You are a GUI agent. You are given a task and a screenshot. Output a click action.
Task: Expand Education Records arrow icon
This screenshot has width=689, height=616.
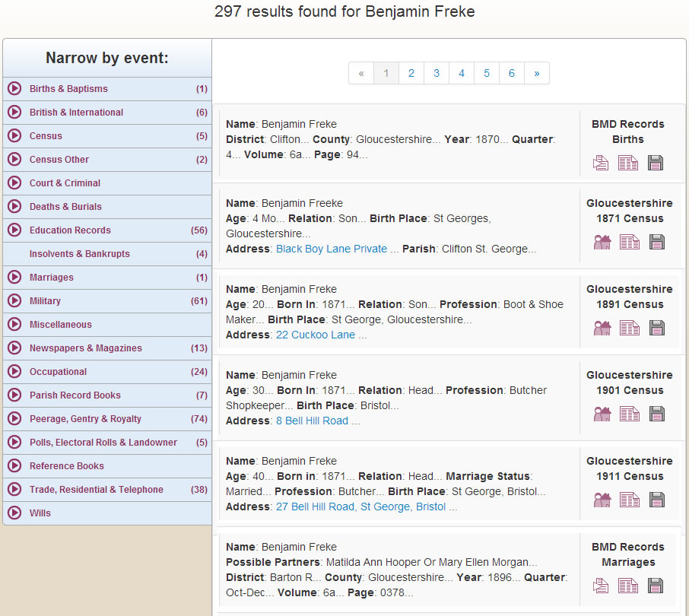click(x=14, y=230)
